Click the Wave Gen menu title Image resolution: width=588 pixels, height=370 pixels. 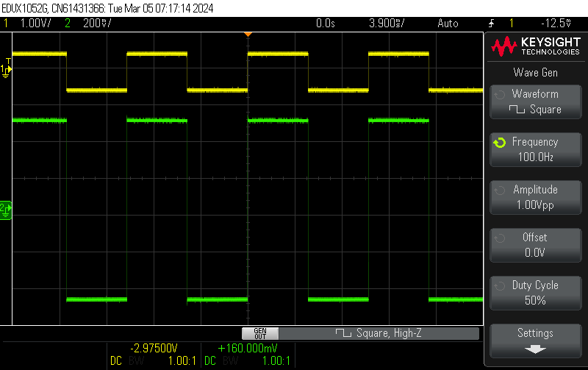(x=536, y=72)
